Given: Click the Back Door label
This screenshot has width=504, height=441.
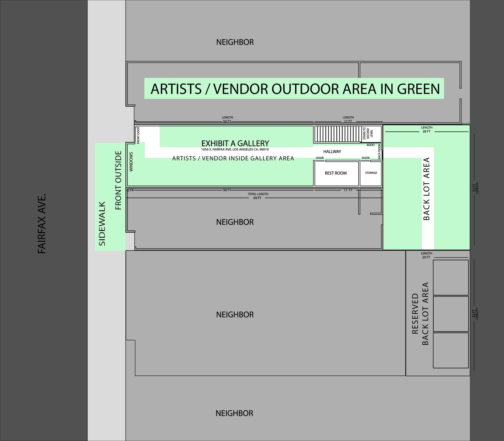Looking at the screenshot, I should [x=379, y=152].
